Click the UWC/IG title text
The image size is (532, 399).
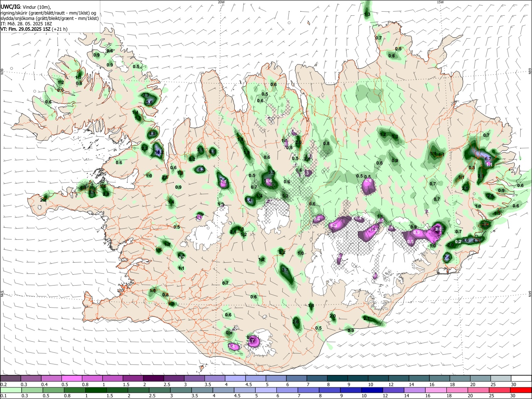coord(10,7)
